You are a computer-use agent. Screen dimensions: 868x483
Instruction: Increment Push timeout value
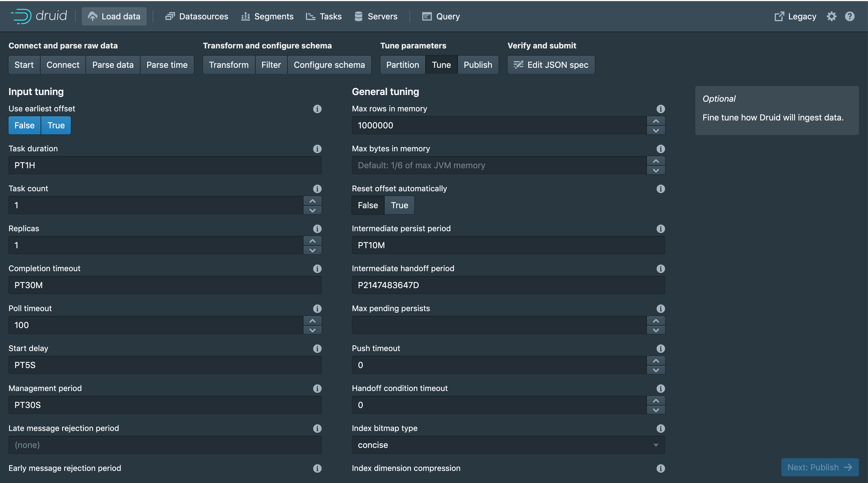pyautogui.click(x=656, y=361)
